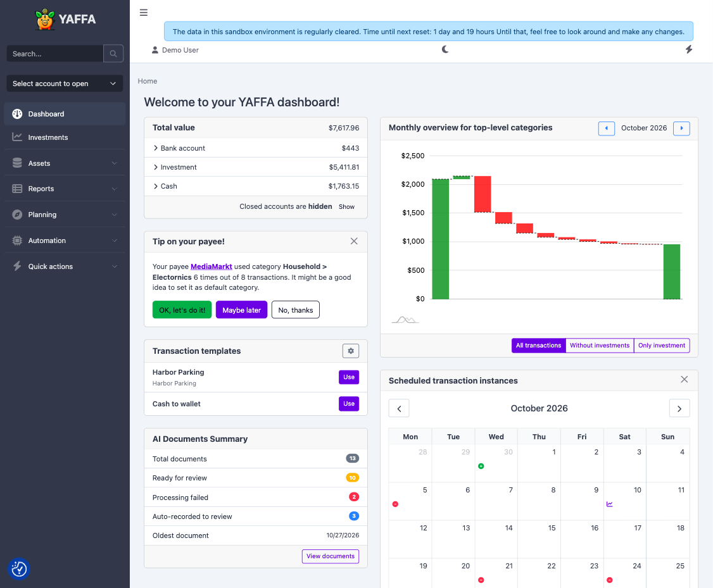
Task: Click OK, let's do it! button
Action: [182, 310]
